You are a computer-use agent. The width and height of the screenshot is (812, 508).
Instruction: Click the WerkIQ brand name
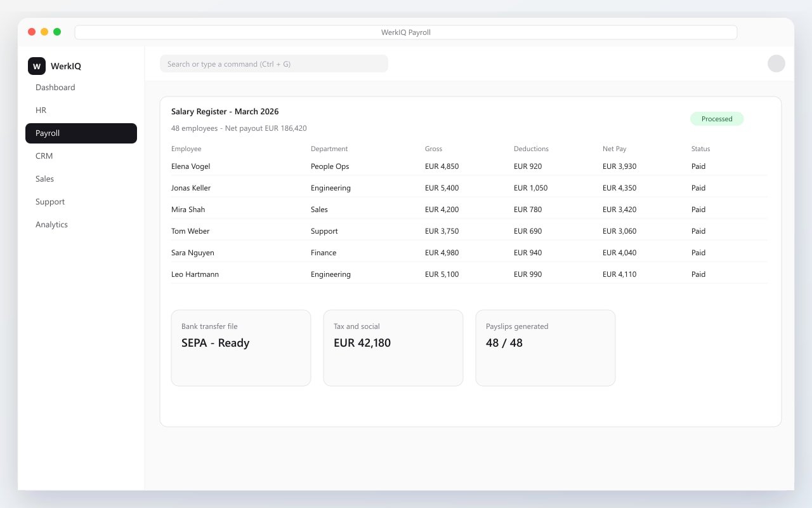[x=66, y=66]
